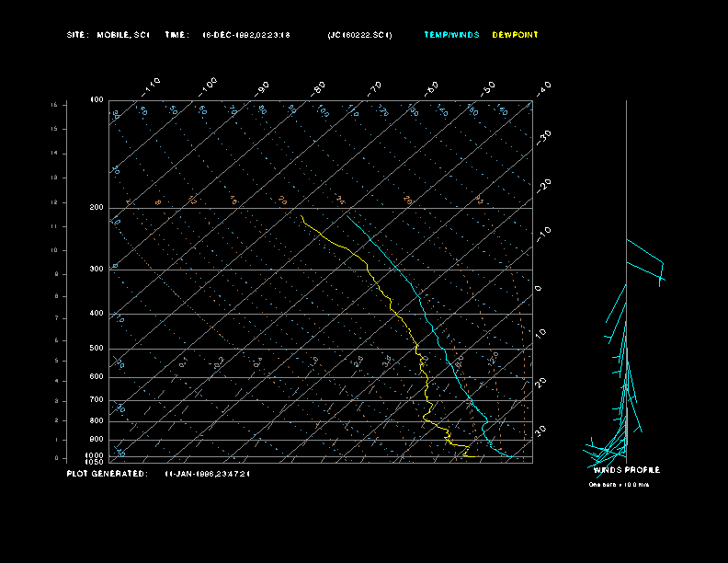Click the 600 pressure level label
Image resolution: width=728 pixels, height=563 pixels.
click(x=97, y=377)
